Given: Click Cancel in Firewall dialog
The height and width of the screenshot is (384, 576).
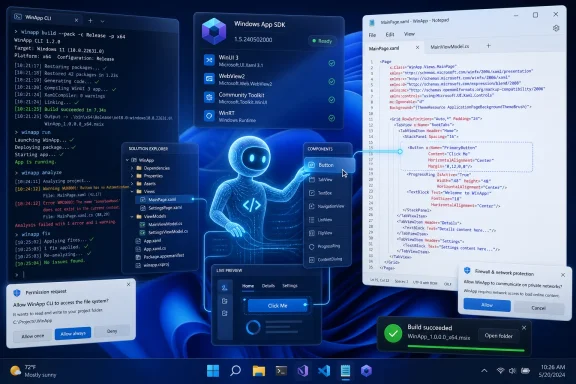Looking at the screenshot, I should 539,308.
